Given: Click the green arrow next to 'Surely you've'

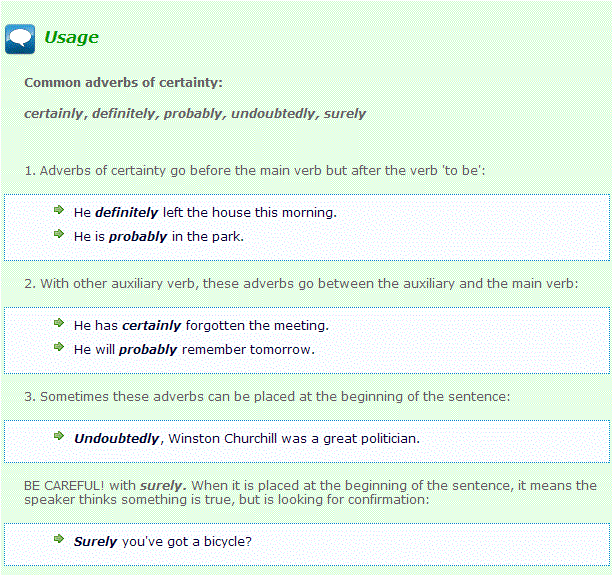Looking at the screenshot, I should pos(59,540).
